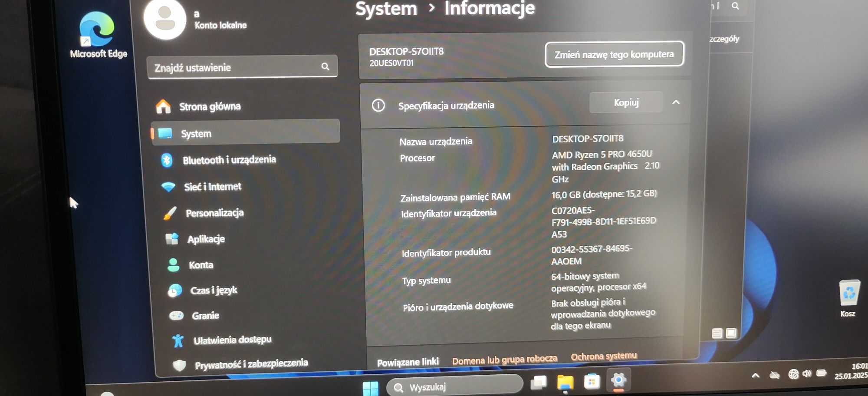The width and height of the screenshot is (868, 396).
Task: Open clock and date 25.01.2025
Action: click(851, 371)
